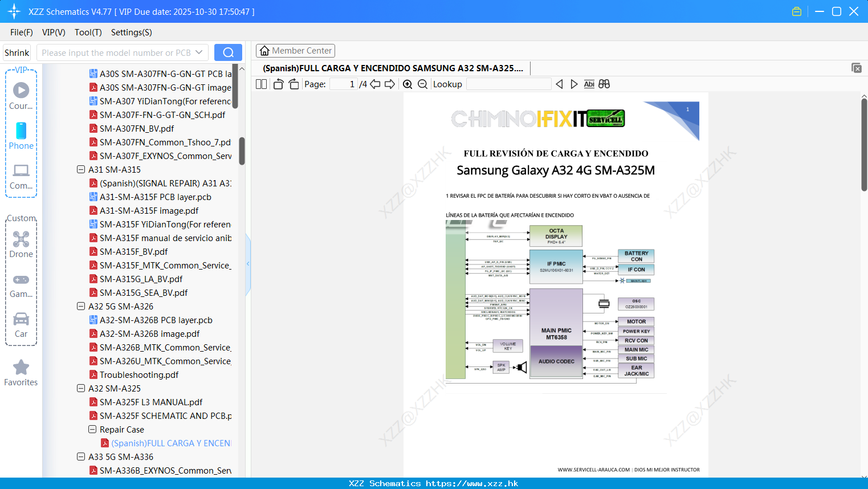Screen dimensions: 868x489
Task: Open SM-A315F manual de servicio file
Action: tap(160, 238)
